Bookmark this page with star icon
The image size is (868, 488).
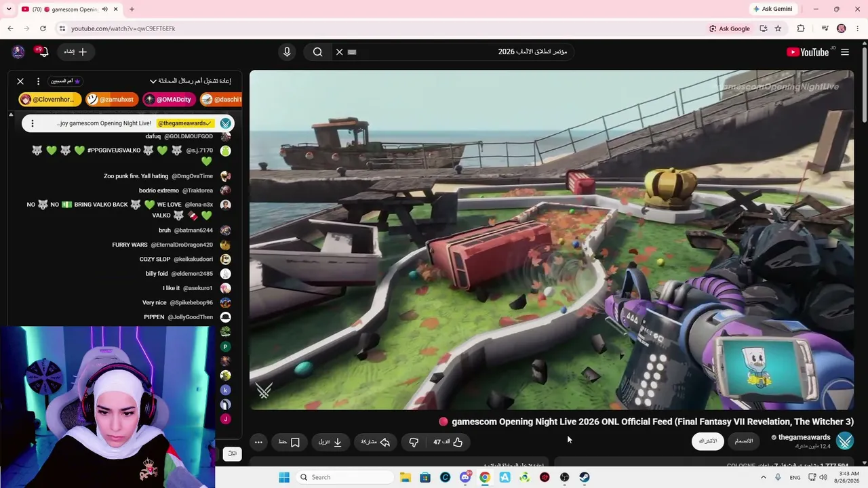tap(778, 28)
